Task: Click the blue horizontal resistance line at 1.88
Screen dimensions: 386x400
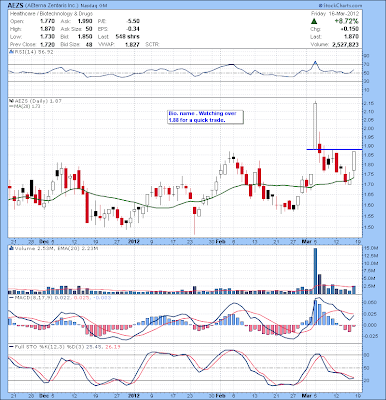Action: click(x=334, y=149)
